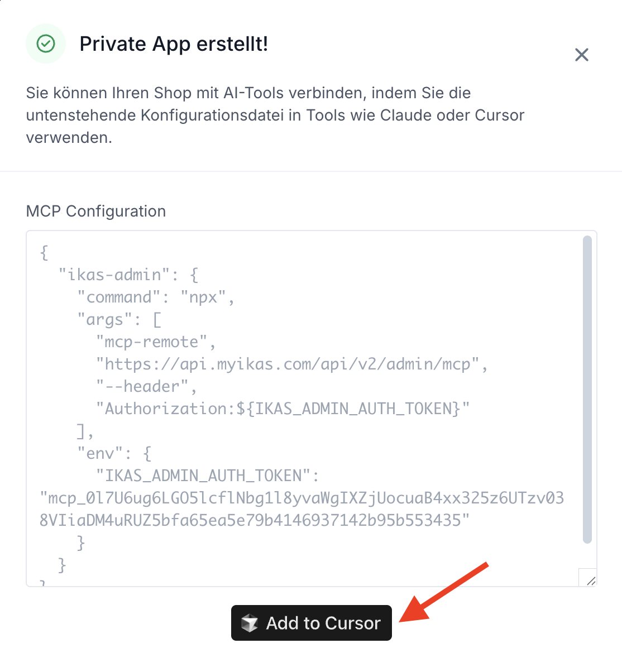622x672 pixels.
Task: Click the Private App erstellt heading
Action: click(x=174, y=44)
